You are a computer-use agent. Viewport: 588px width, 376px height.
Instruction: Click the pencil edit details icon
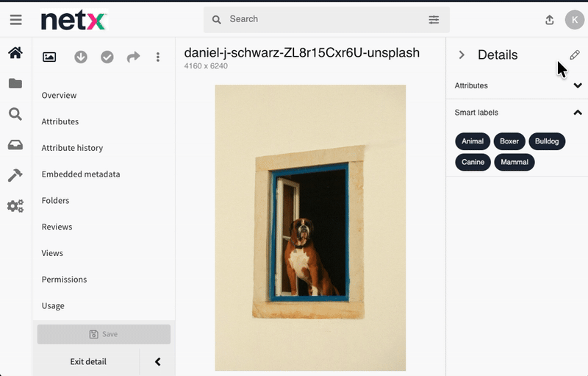pos(575,55)
